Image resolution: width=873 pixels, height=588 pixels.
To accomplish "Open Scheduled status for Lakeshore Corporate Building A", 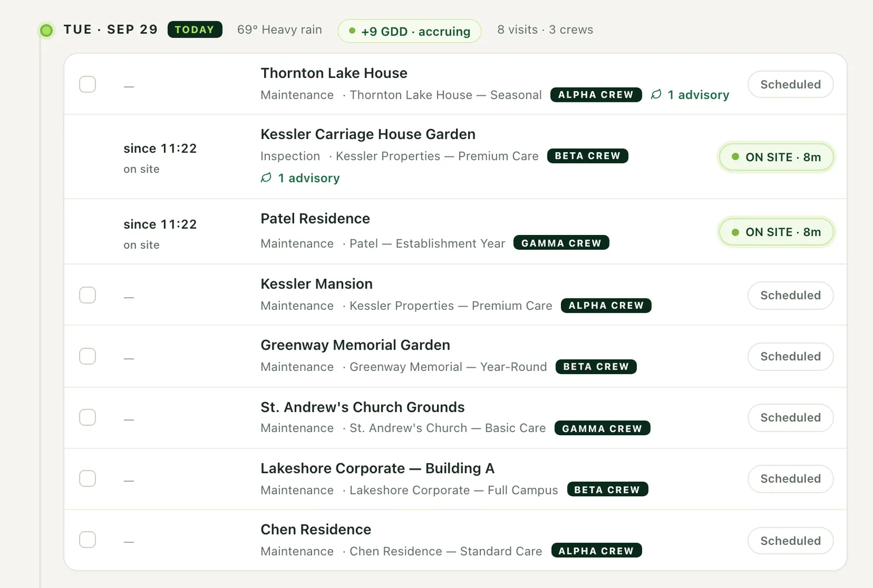I will tap(791, 478).
